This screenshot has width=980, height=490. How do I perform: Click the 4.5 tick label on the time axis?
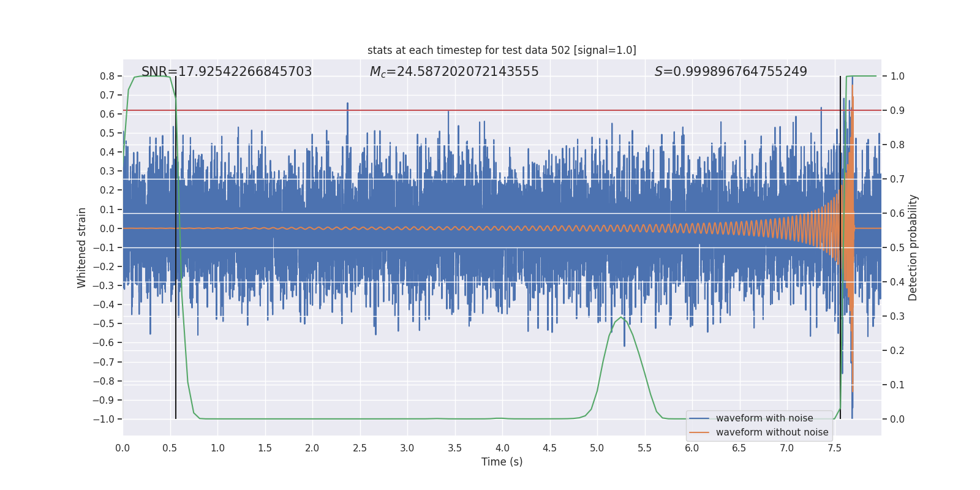[x=549, y=448]
